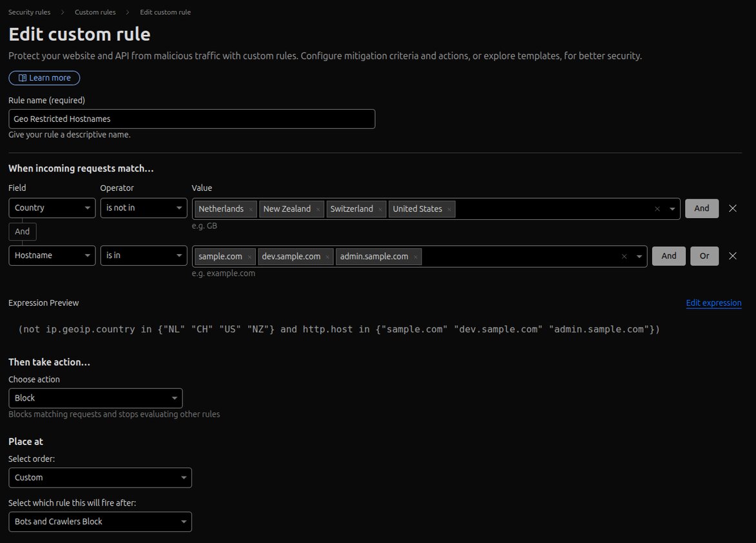Clear all selected country values

pos(657,209)
